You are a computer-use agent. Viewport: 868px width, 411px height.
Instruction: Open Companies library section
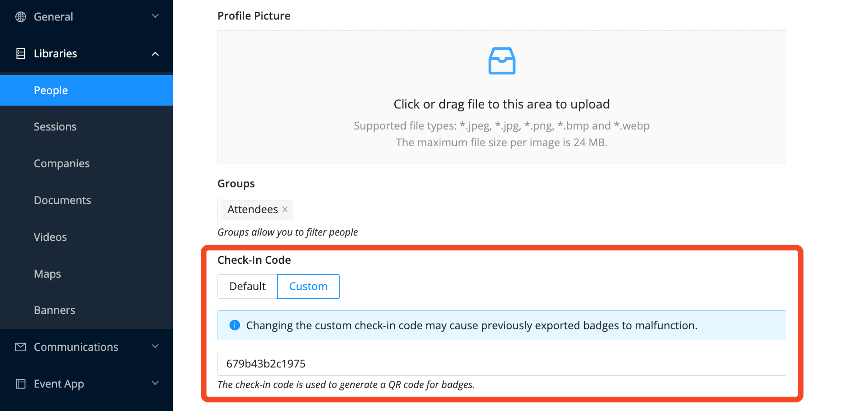(62, 163)
